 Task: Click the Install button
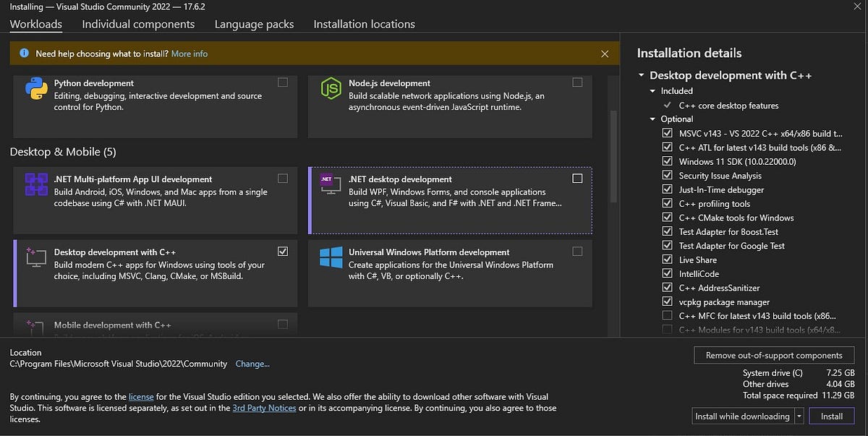[x=832, y=416]
